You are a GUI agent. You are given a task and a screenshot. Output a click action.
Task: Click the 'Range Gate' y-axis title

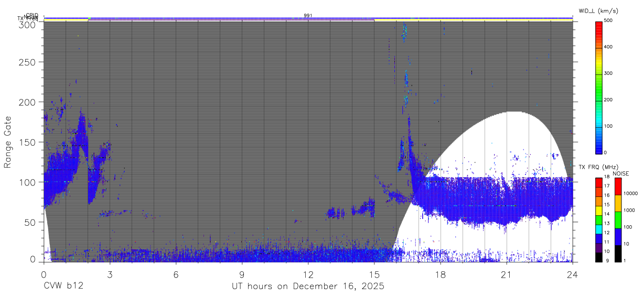pos(8,142)
